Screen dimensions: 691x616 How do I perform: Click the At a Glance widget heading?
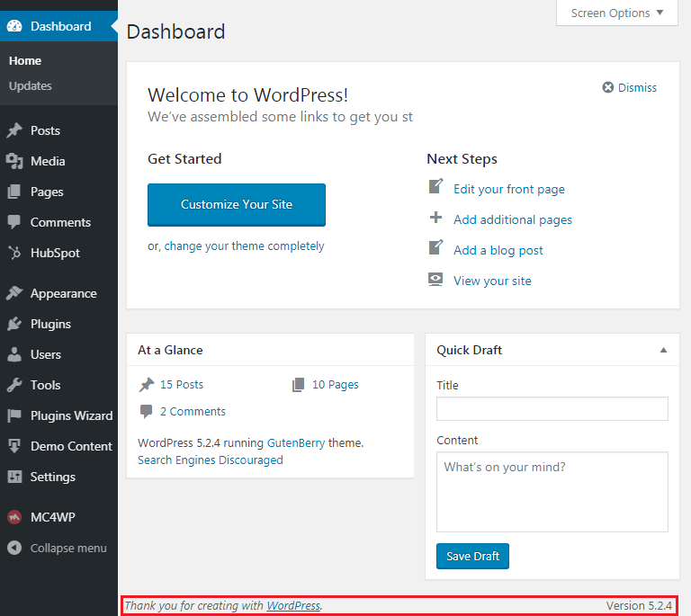click(x=170, y=350)
